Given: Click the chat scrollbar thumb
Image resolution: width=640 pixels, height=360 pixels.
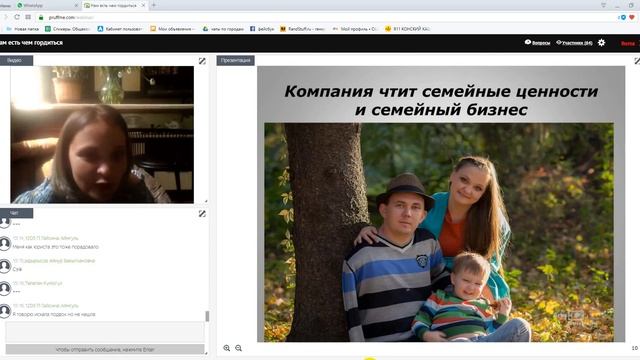Looking at the screenshot, I should click(x=207, y=316).
